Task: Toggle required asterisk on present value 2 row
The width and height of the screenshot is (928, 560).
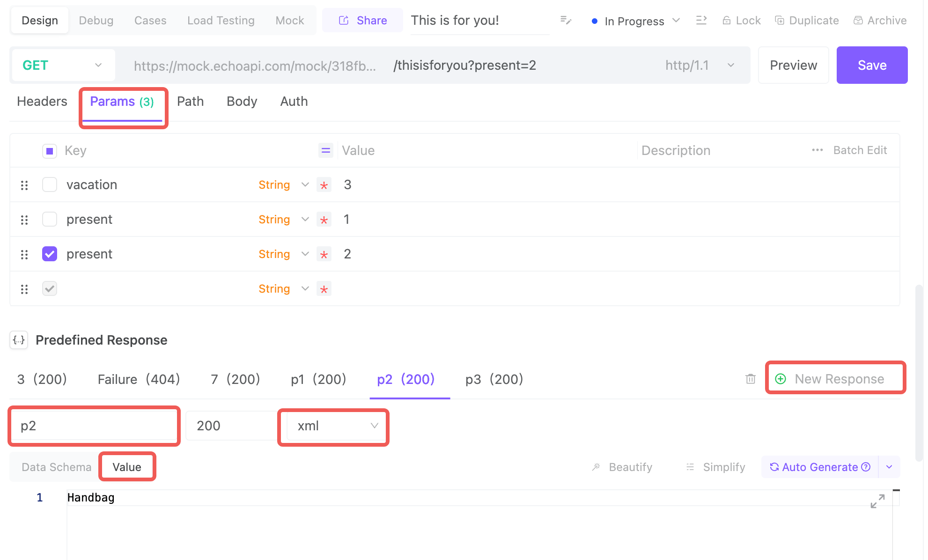Action: point(324,254)
